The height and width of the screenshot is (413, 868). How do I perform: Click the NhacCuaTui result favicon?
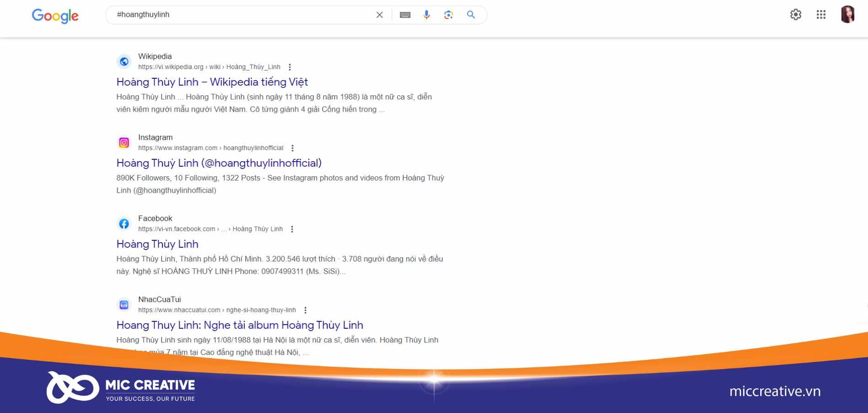tap(124, 304)
